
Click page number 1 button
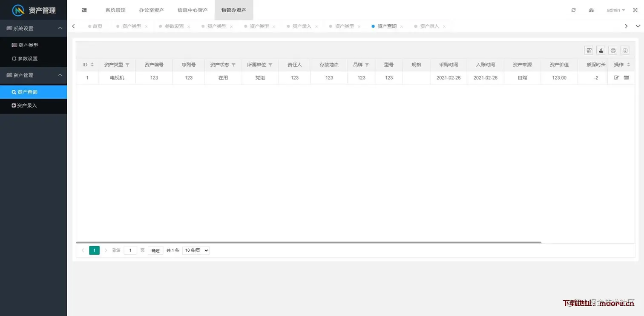[95, 251]
